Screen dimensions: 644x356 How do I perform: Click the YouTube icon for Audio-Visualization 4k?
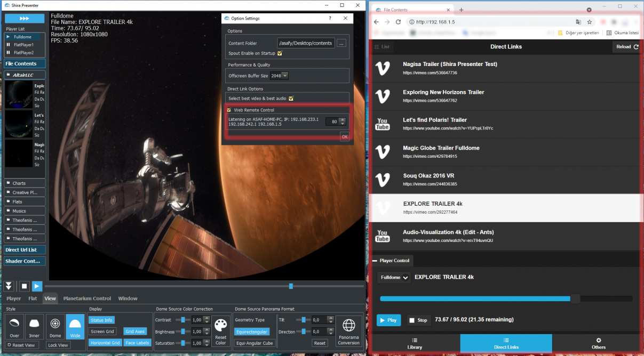(382, 236)
